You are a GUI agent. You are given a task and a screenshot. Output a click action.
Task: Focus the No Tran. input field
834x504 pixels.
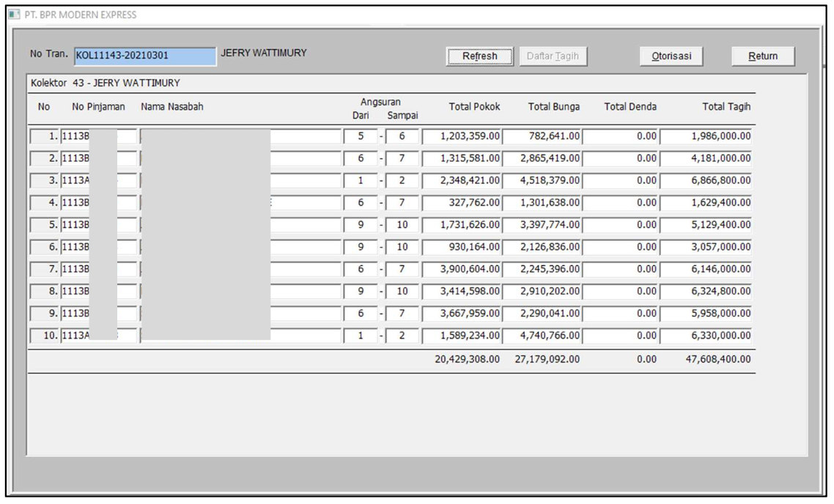coord(145,57)
